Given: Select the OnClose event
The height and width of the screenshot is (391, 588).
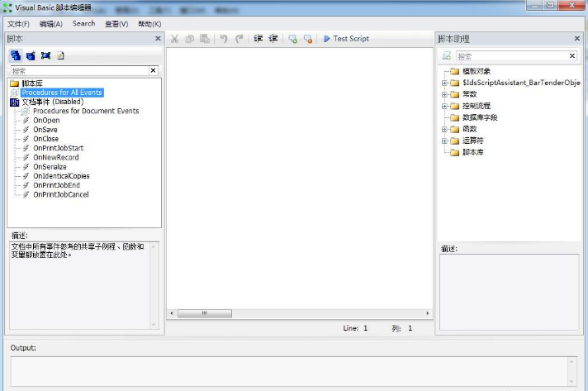Looking at the screenshot, I should point(45,139).
